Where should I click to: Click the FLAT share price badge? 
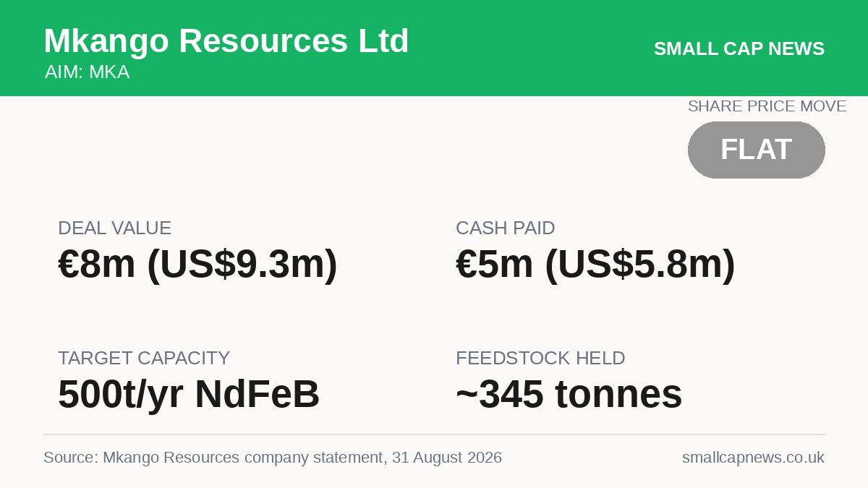757,150
